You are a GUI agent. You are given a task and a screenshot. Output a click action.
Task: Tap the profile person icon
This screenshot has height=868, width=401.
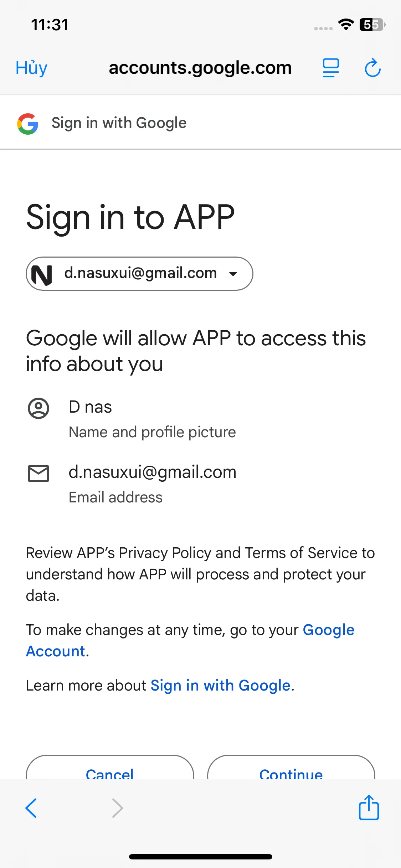(x=38, y=408)
